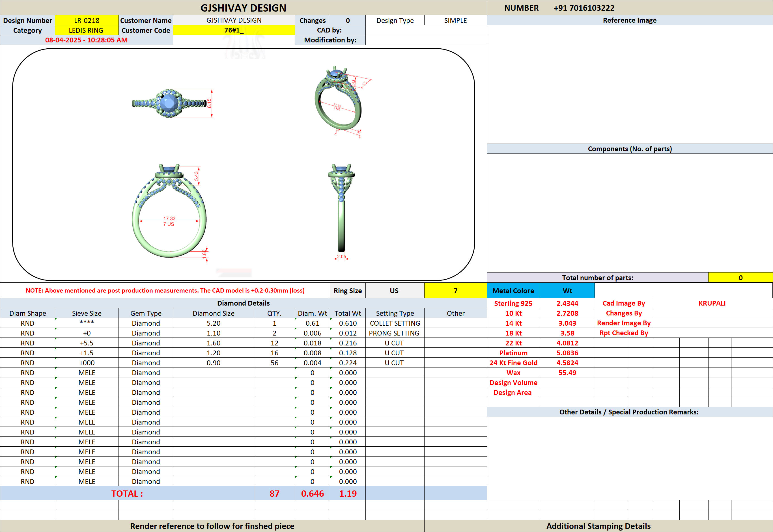This screenshot has width=773, height=532.
Task: Select the PRONG SETTING cell
Action: [x=395, y=333]
